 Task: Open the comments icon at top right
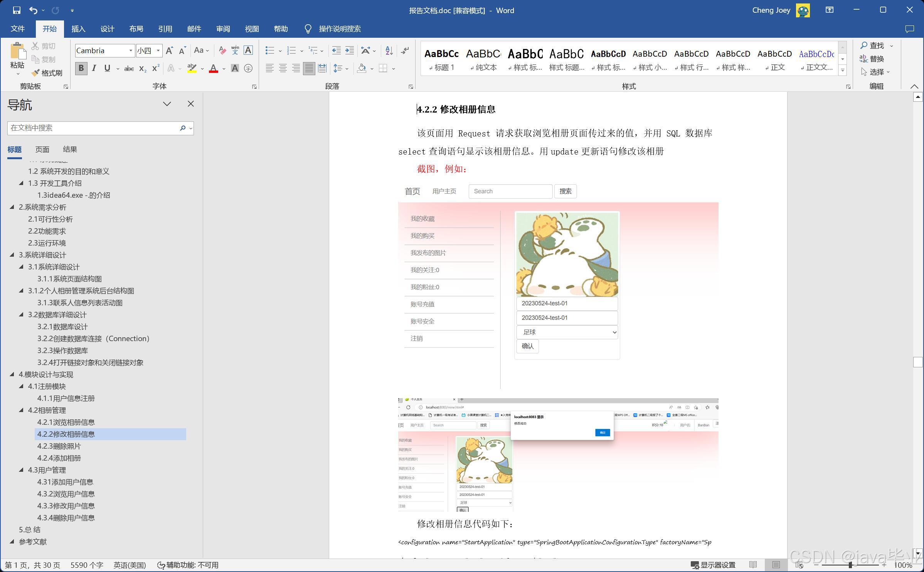coord(909,29)
